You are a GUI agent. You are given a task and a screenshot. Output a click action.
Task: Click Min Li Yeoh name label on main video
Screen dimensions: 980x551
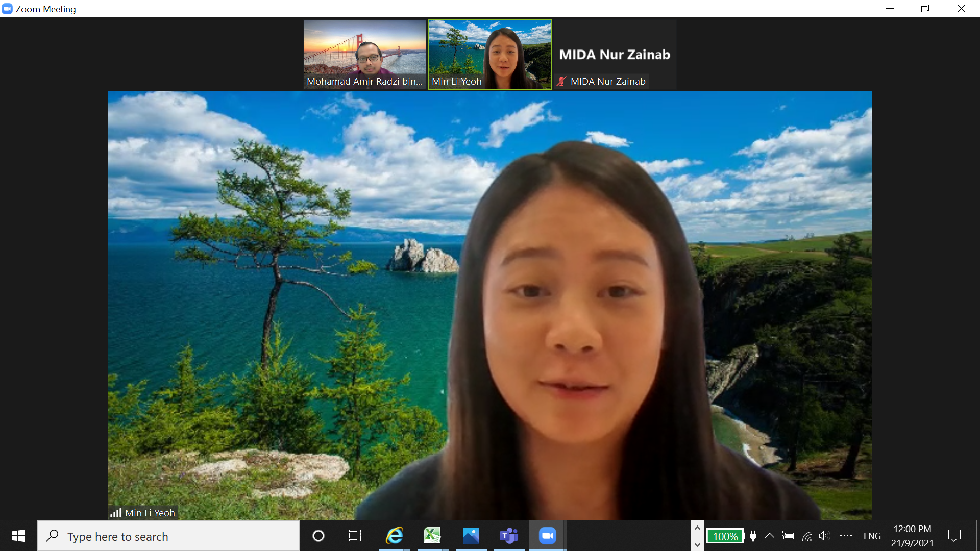click(150, 513)
